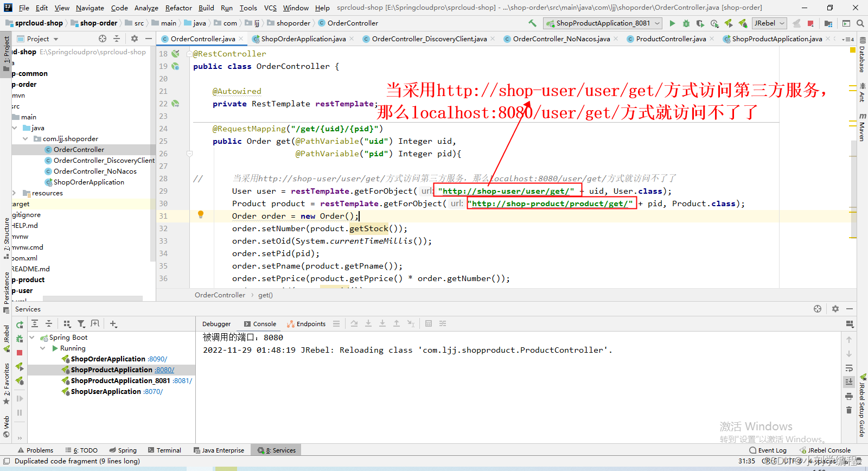Click the Search Everywhere magnifier icon

(860, 23)
